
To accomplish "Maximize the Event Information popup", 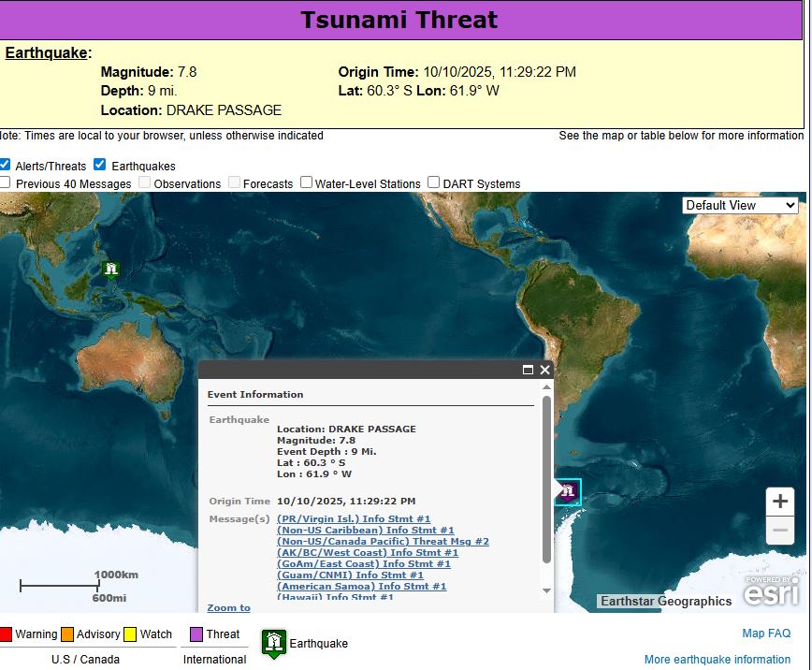I will point(528,370).
